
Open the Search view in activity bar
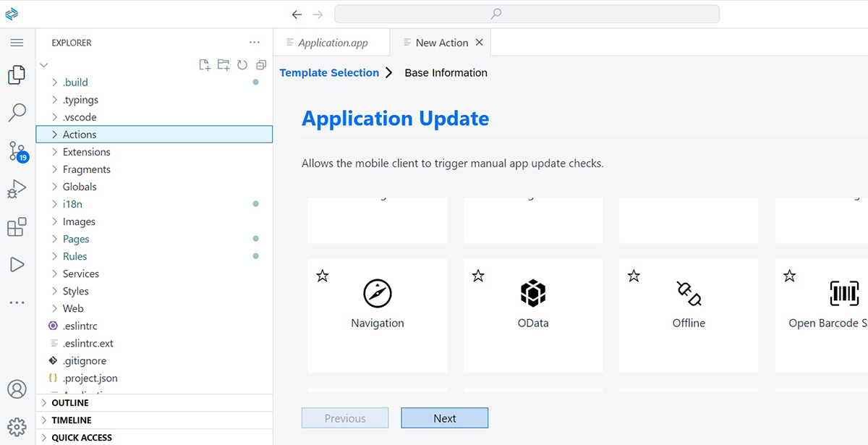coord(17,112)
